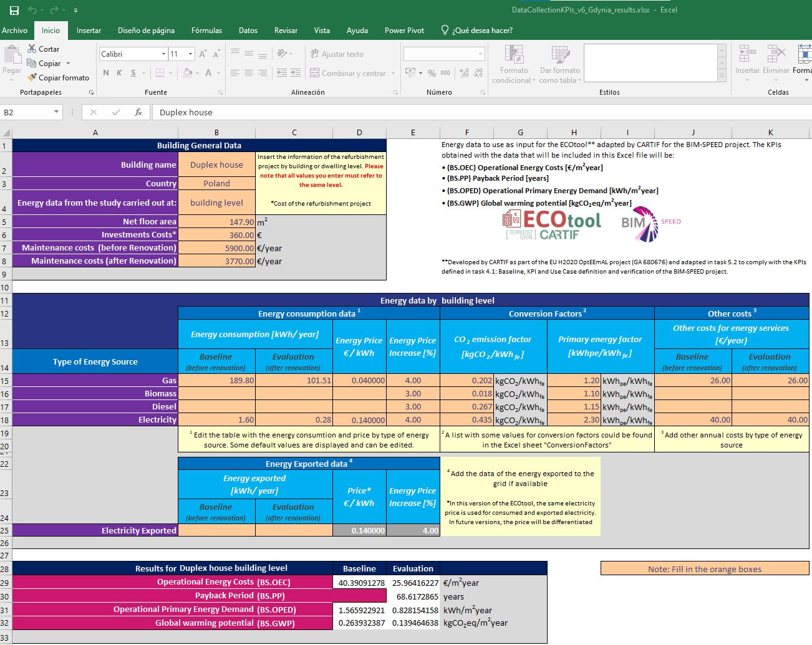Image resolution: width=812 pixels, height=645 pixels.
Task: Click the Pegar paste clipboard icon
Action: pos(12,55)
